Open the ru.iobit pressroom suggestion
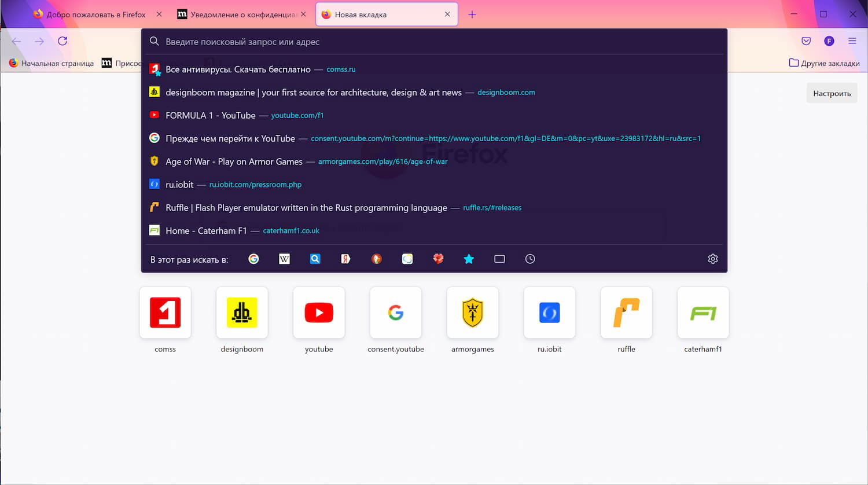 click(434, 185)
